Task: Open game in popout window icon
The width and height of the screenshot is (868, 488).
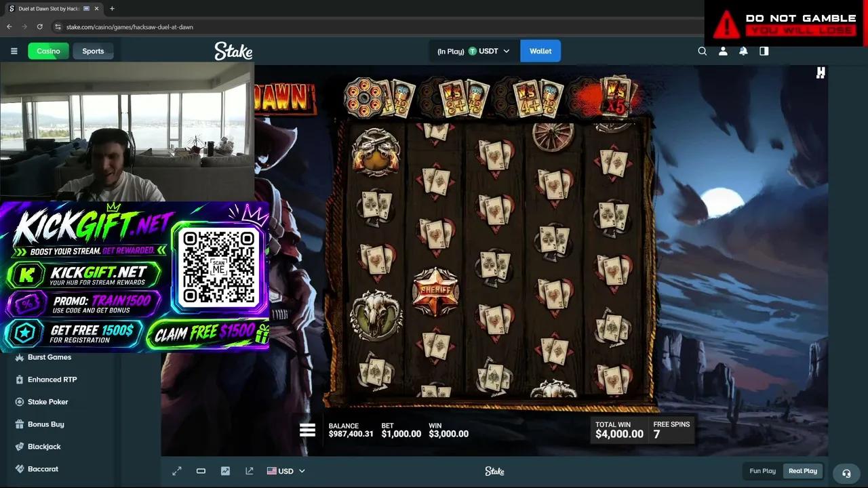Action: (250, 471)
